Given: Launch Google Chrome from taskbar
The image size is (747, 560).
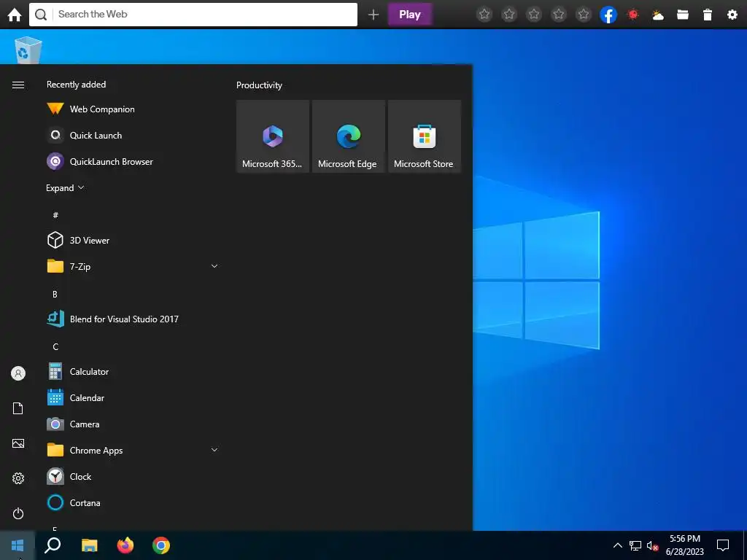Looking at the screenshot, I should coord(161,545).
